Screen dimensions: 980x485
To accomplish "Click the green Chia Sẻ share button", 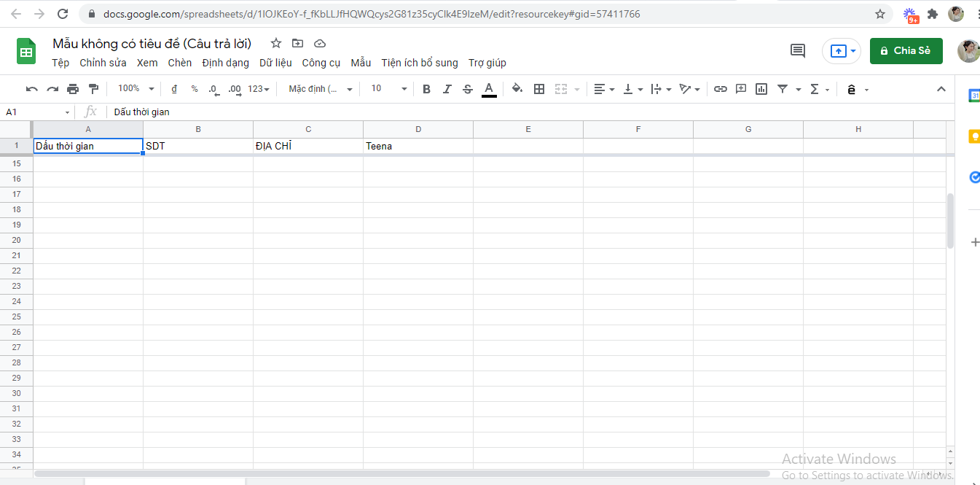I will [906, 51].
